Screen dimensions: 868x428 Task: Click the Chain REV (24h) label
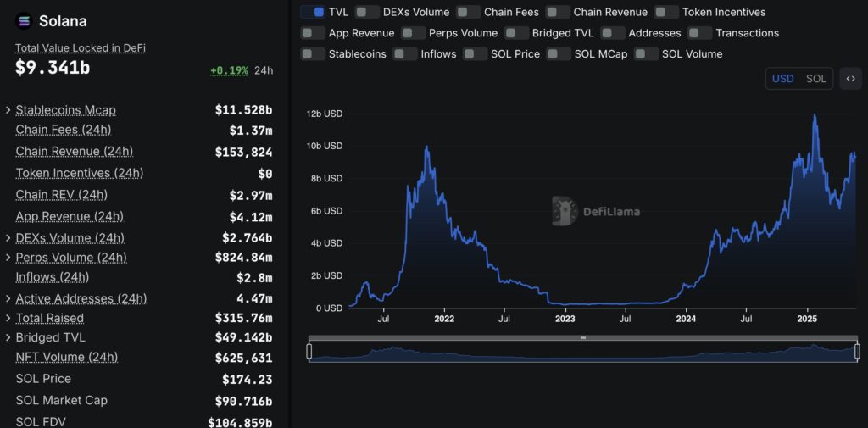point(61,194)
